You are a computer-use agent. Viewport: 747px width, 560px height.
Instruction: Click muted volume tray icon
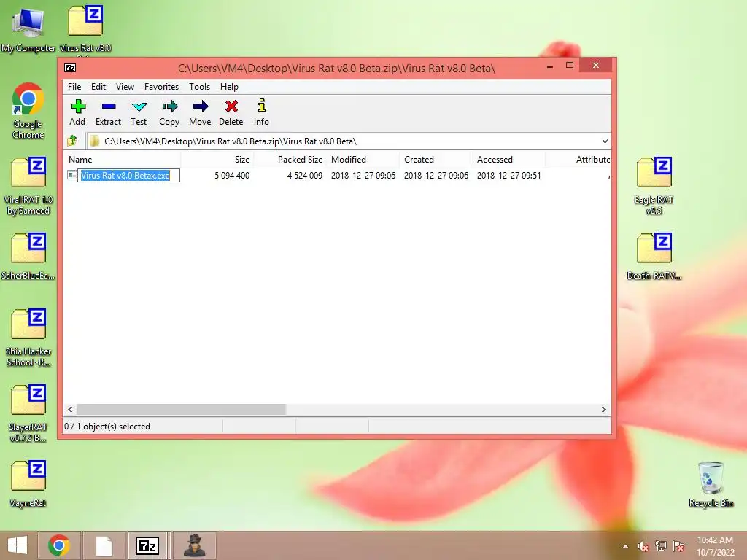click(x=643, y=547)
